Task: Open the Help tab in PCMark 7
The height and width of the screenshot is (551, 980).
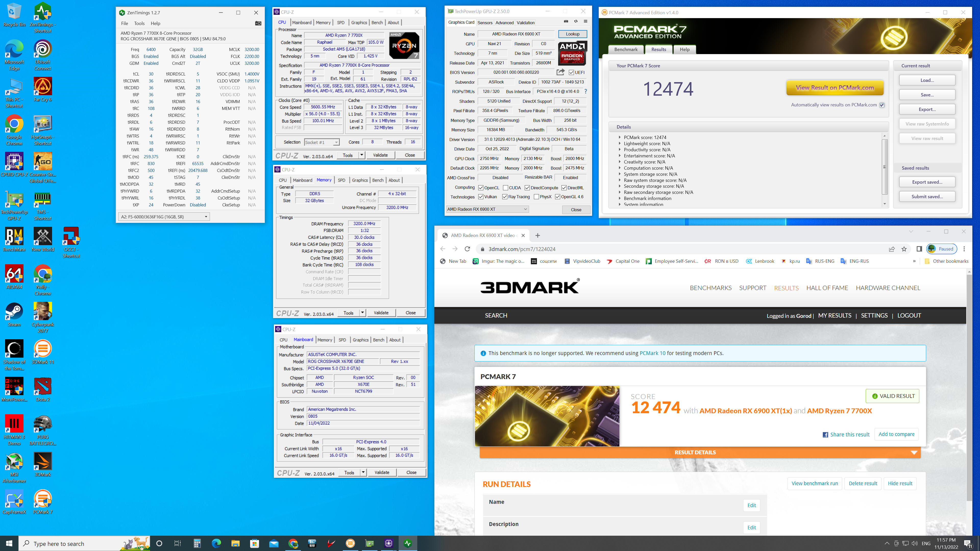Action: click(x=684, y=49)
